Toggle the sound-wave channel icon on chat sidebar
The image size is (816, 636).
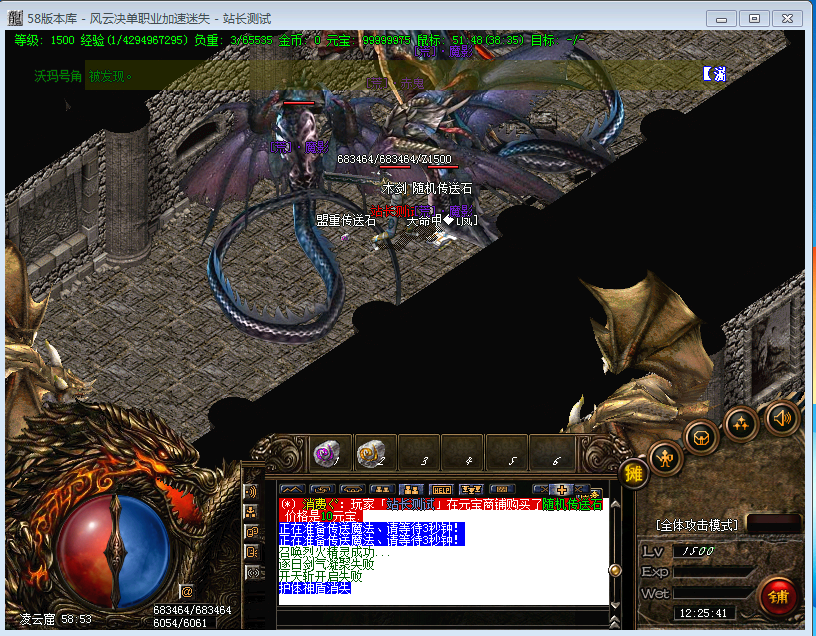[252, 491]
